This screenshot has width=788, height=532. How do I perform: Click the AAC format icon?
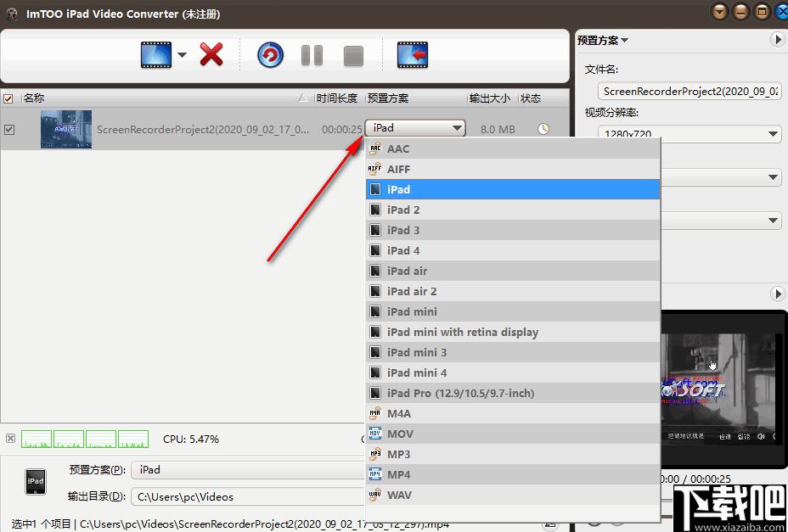point(375,148)
